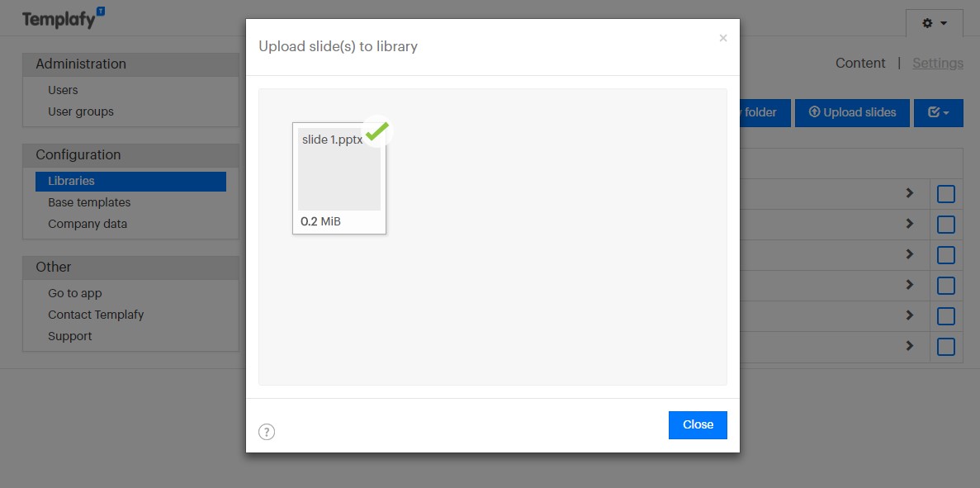The height and width of the screenshot is (488, 980).
Task: Go to Base templates
Action: 88,201
